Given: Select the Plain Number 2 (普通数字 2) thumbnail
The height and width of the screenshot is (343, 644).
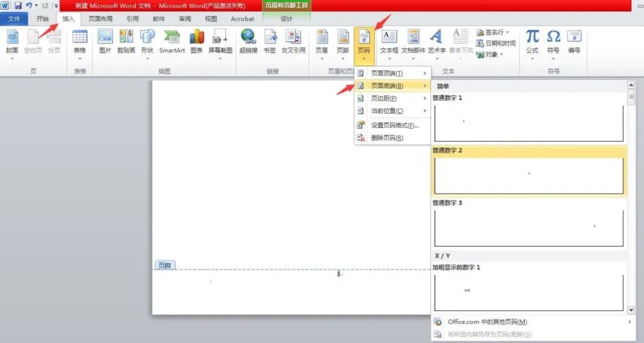Looking at the screenshot, I should [529, 176].
